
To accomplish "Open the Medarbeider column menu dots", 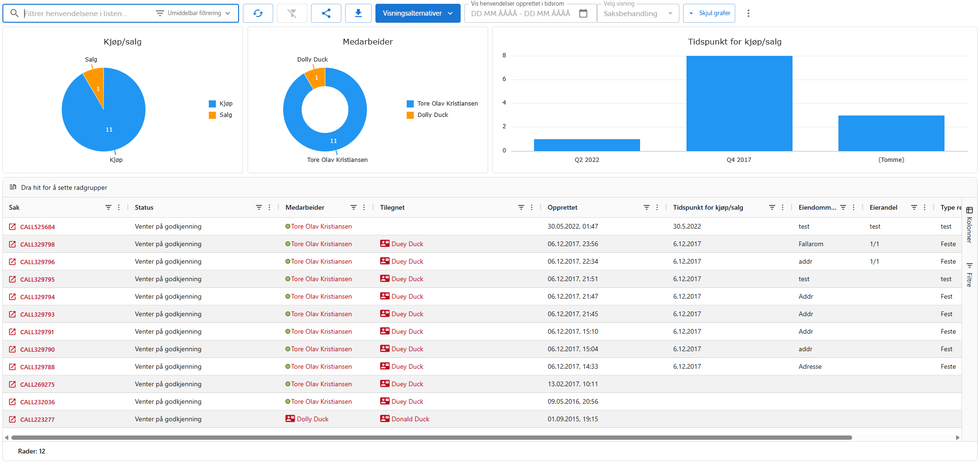I will click(364, 207).
